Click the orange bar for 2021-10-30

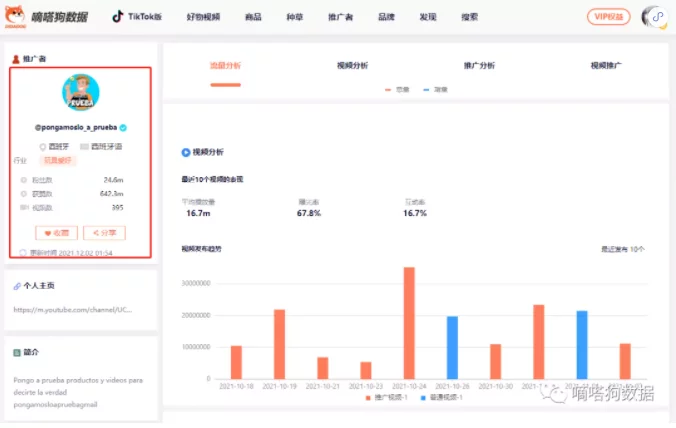point(495,362)
